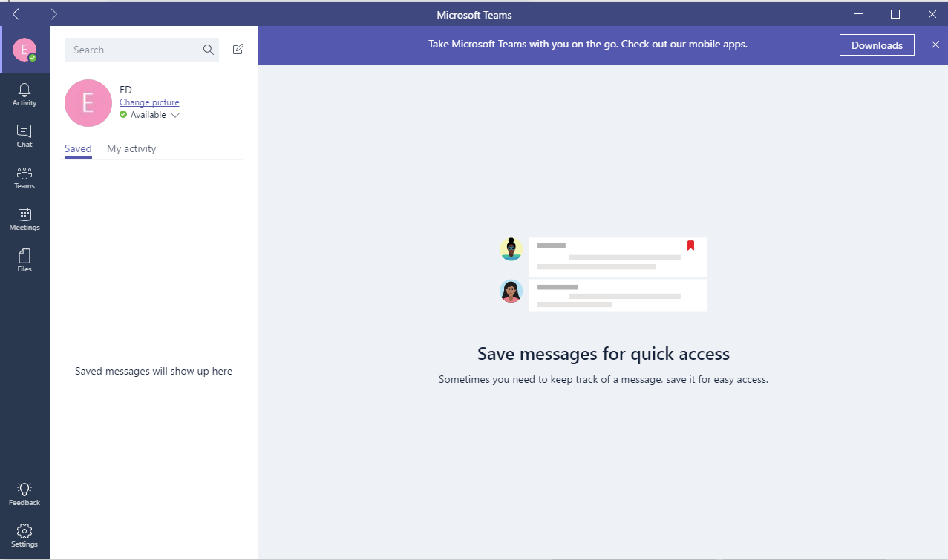Click the large pink E profile picture
Viewport: 948px width, 560px height.
coord(88,103)
